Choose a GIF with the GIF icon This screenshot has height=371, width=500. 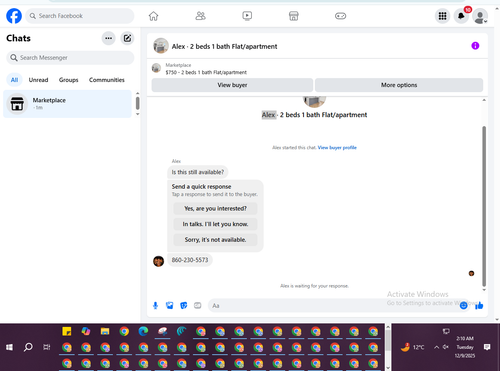198,305
